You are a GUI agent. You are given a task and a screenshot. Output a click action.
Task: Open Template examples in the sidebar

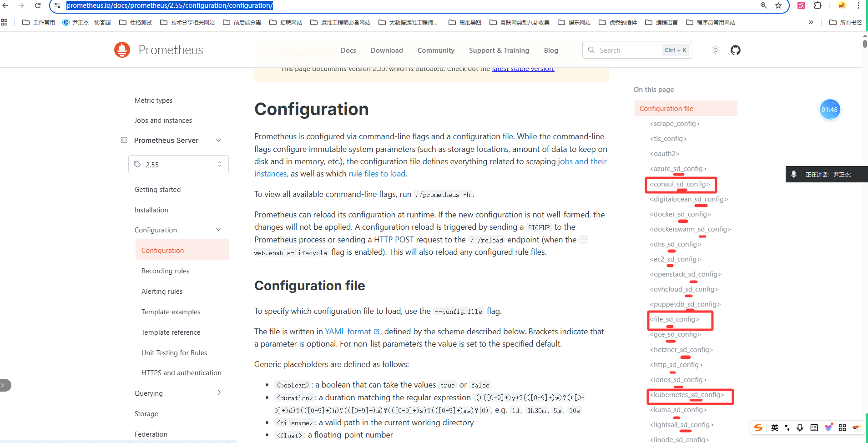point(171,312)
